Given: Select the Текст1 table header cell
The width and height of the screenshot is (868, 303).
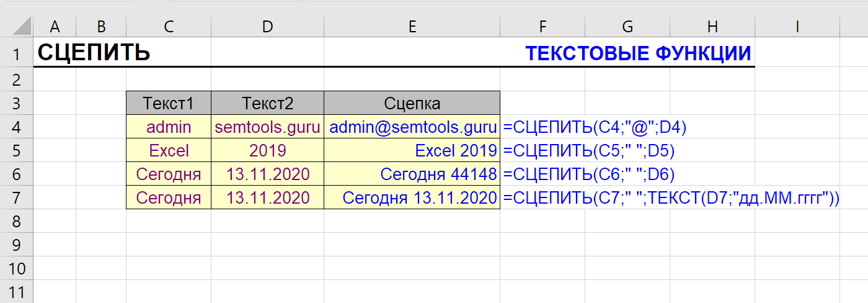Looking at the screenshot, I should [168, 103].
